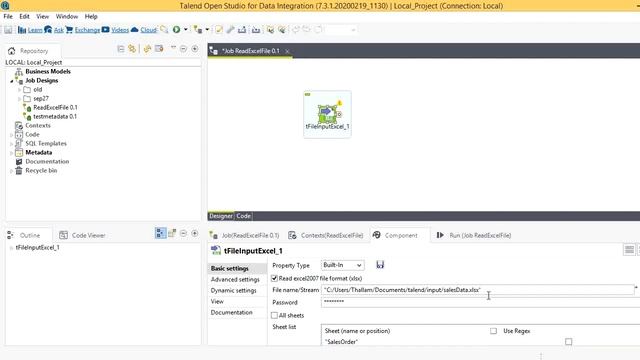This screenshot has width=640, height=360.
Task: Open the dropdown arrow beside the create job icon
Action: (x=207, y=29)
